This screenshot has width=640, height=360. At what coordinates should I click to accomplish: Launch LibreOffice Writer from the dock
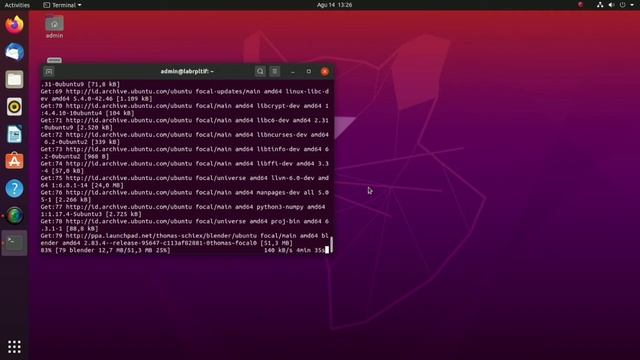pyautogui.click(x=14, y=134)
